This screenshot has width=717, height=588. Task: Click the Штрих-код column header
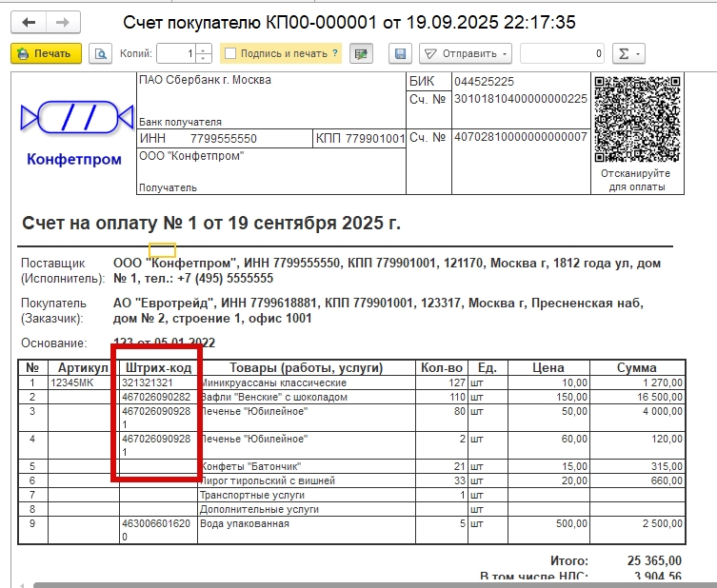point(158,368)
